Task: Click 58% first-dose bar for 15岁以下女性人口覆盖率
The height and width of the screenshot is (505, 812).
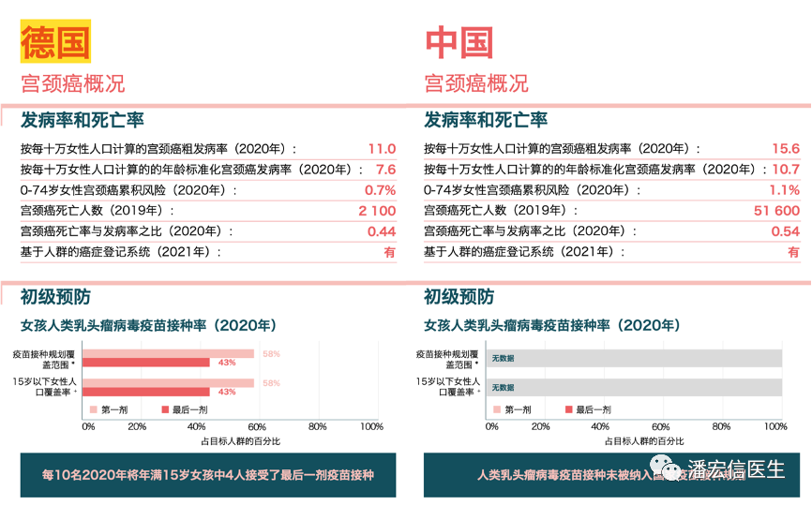Action: [168, 383]
